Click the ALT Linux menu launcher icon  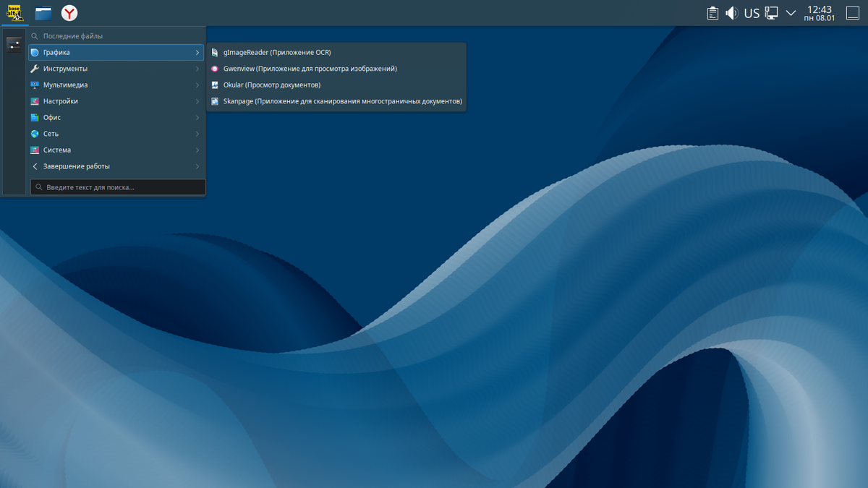(14, 12)
